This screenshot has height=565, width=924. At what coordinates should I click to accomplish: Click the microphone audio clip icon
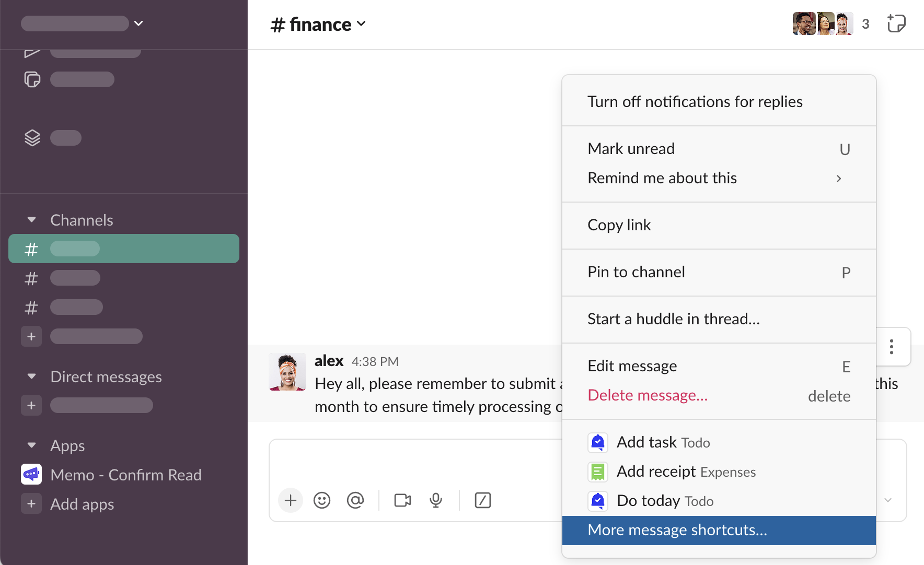point(436,500)
